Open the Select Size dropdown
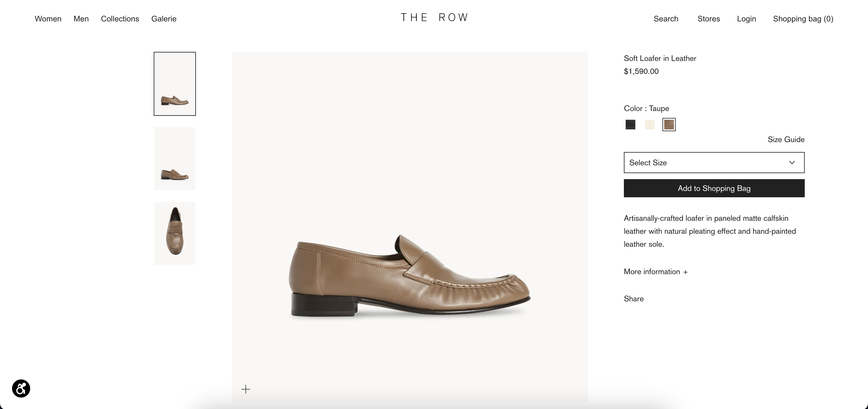This screenshot has width=868, height=409. click(x=714, y=163)
